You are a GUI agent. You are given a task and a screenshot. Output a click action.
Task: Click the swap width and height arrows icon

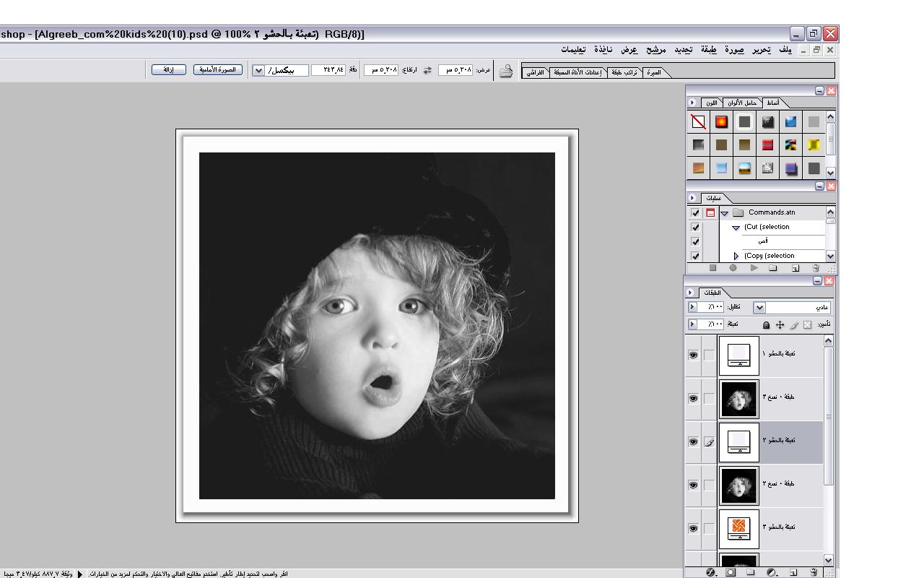tap(427, 70)
